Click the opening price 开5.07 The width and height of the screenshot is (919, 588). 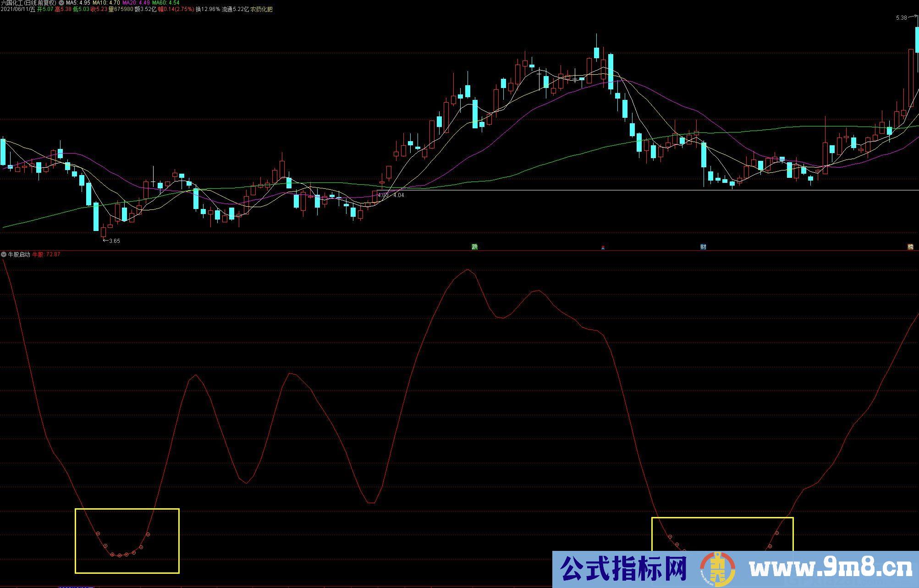click(x=45, y=9)
